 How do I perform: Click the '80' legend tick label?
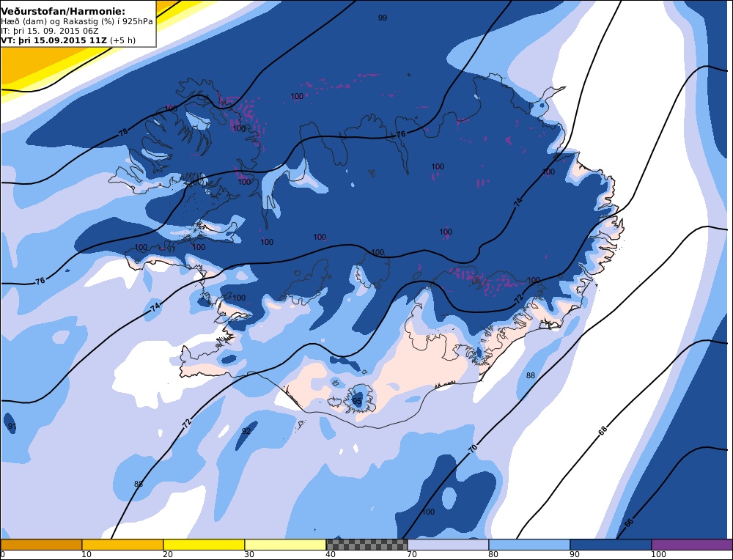[493, 554]
